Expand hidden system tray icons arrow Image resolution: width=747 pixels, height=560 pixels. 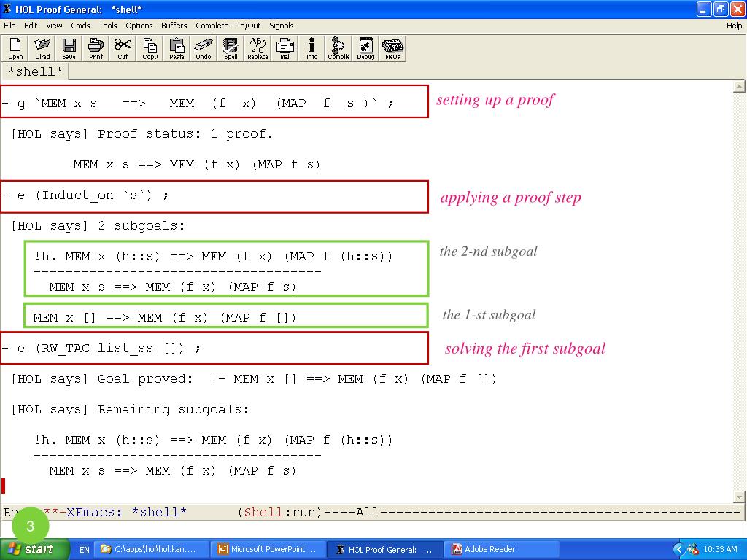[679, 550]
